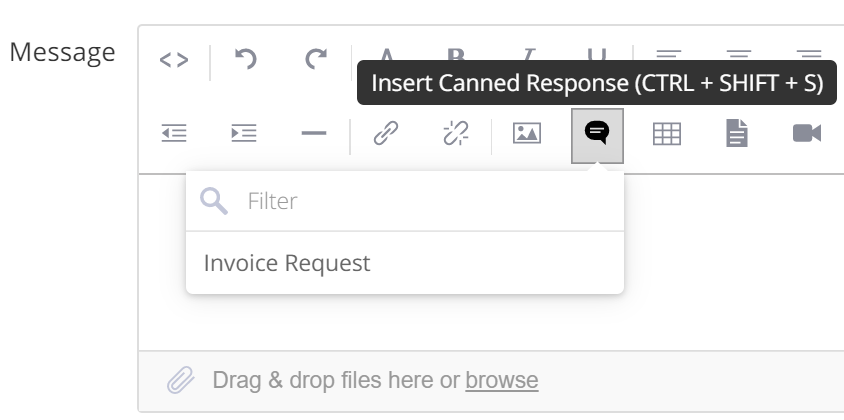
Task: Open the source code view icon
Action: [174, 59]
